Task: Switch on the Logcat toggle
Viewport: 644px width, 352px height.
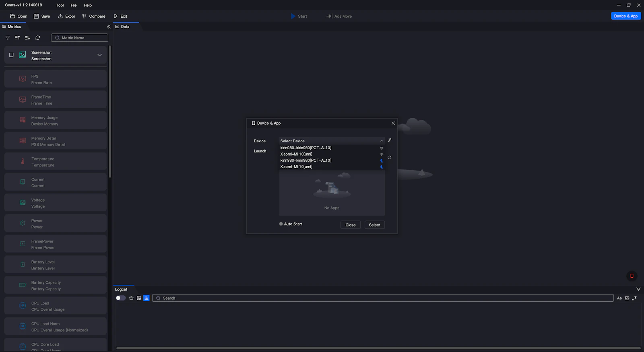Action: pos(121,298)
